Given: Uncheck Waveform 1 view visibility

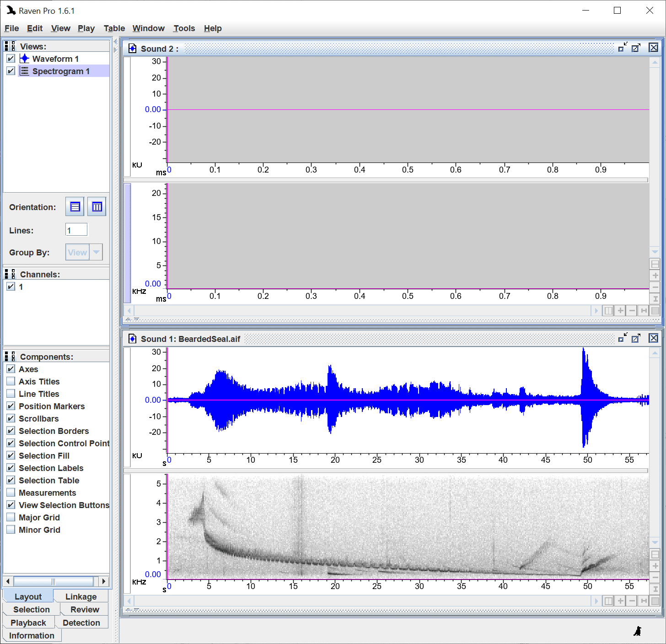Looking at the screenshot, I should pyautogui.click(x=11, y=59).
